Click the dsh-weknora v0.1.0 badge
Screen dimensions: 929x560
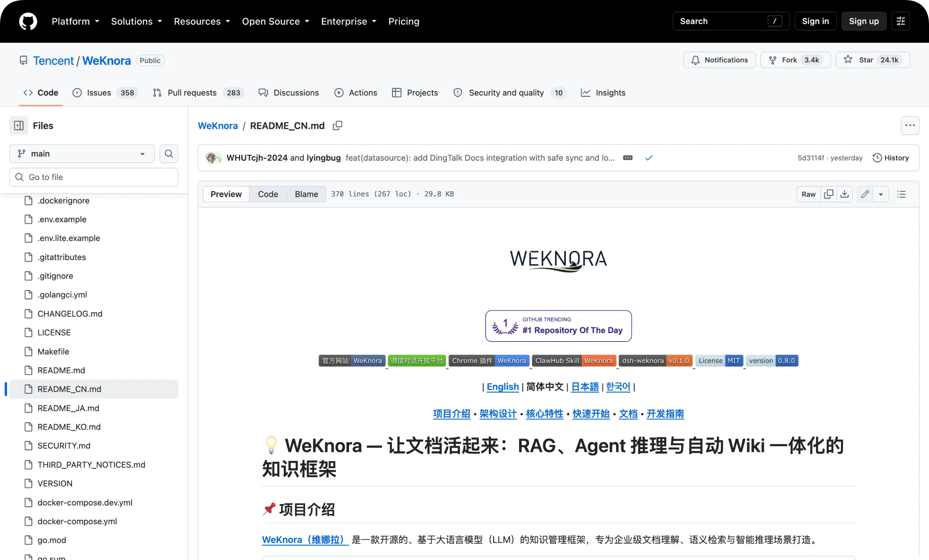pos(655,360)
